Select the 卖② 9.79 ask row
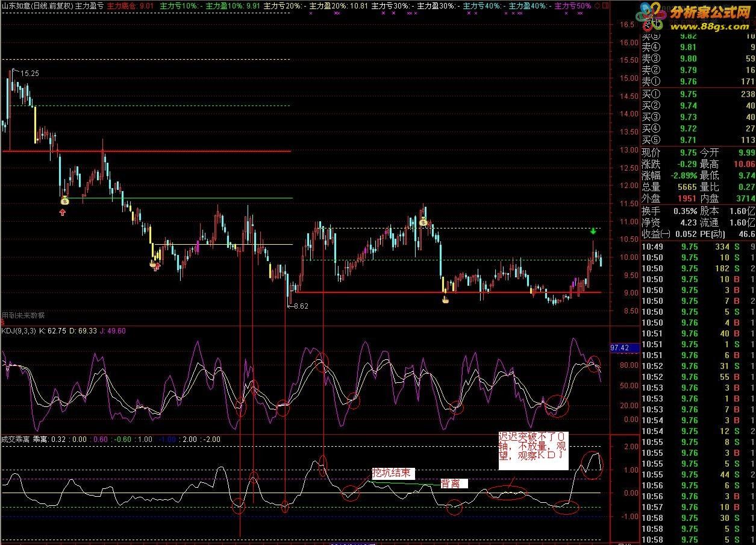 point(698,70)
